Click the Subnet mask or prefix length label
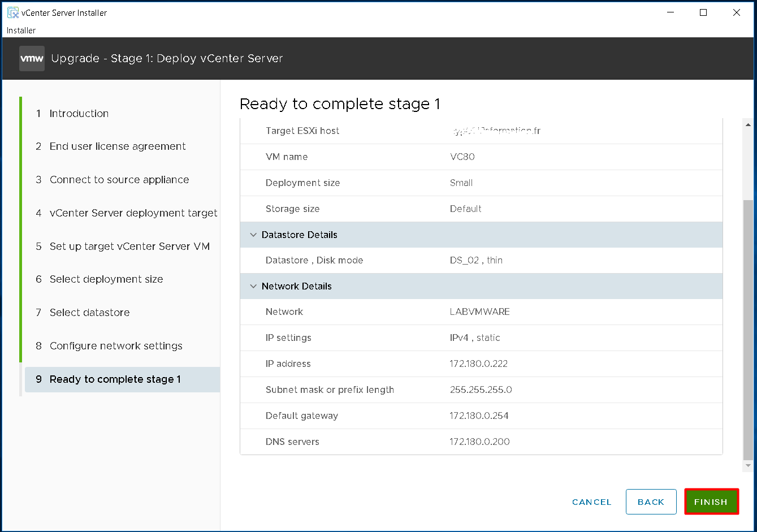The width and height of the screenshot is (757, 532). [x=330, y=390]
